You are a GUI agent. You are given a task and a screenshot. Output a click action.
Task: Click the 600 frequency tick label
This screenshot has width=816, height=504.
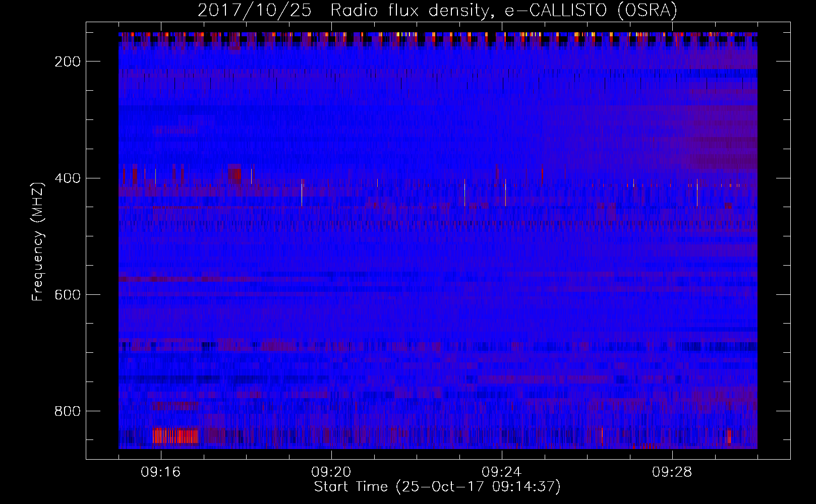click(68, 295)
